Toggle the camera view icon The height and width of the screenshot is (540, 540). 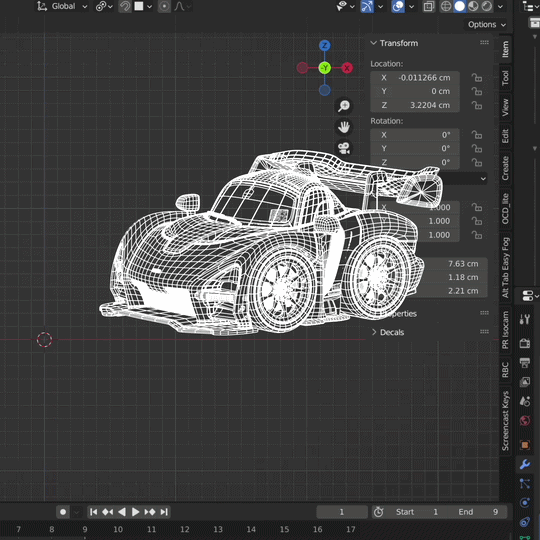[x=344, y=148]
